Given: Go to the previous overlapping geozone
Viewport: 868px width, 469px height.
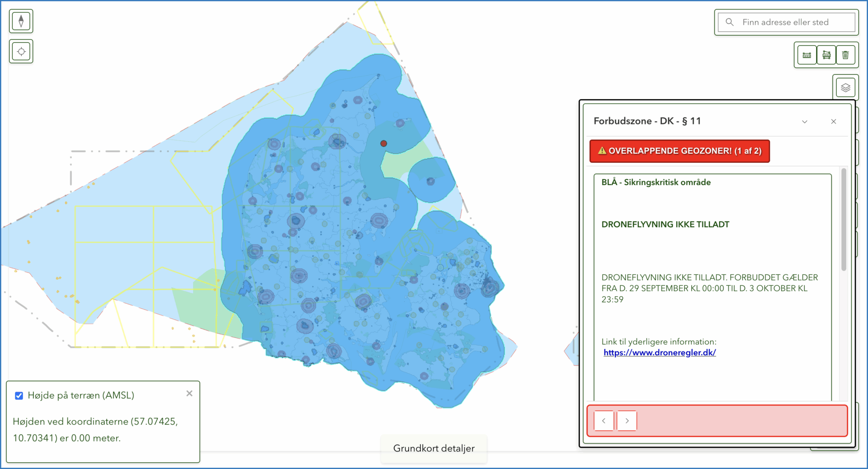Looking at the screenshot, I should pyautogui.click(x=604, y=421).
